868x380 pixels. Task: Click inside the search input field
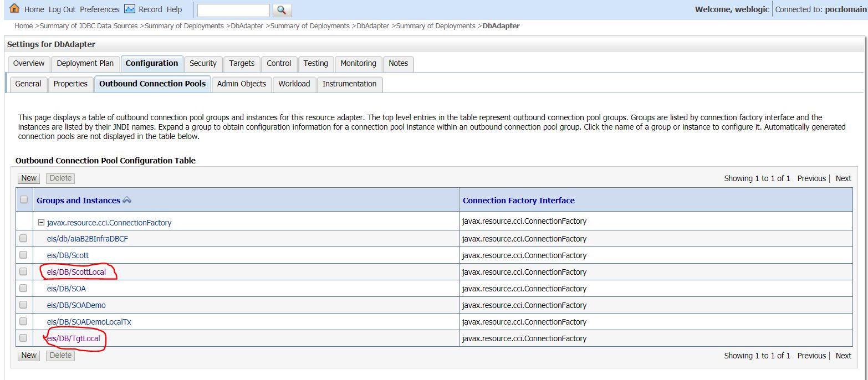click(232, 10)
